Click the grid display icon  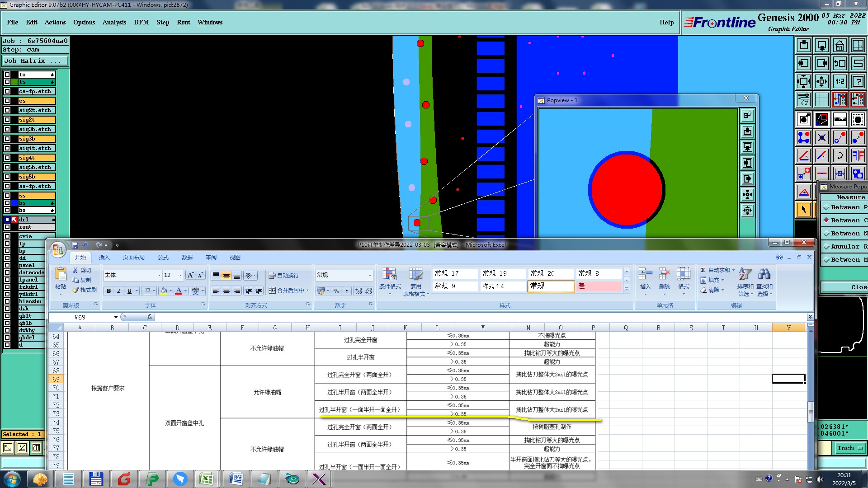[x=821, y=99]
